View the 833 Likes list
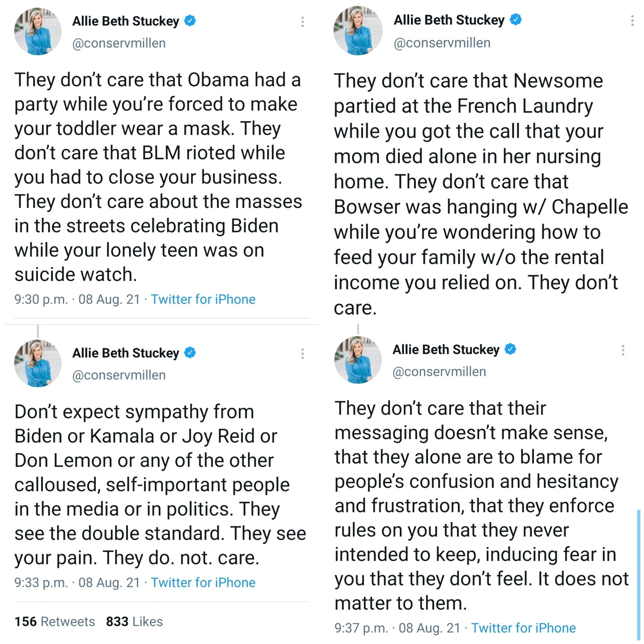 (134, 622)
